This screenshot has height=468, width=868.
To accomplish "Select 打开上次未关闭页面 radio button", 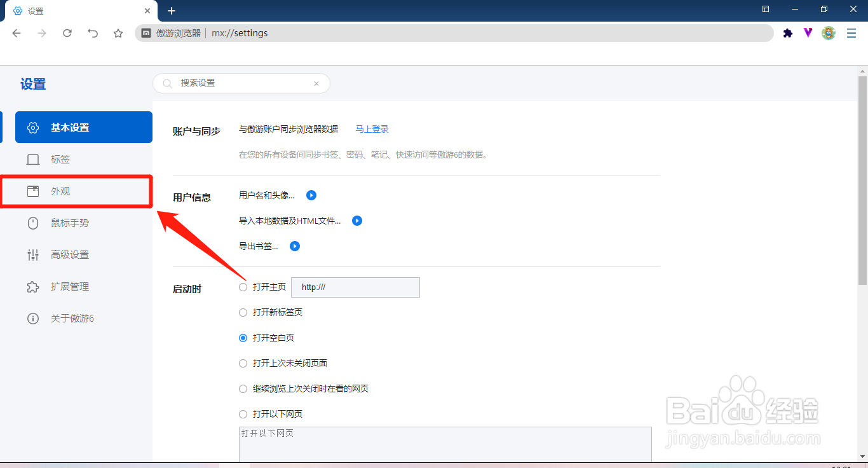I will (243, 364).
